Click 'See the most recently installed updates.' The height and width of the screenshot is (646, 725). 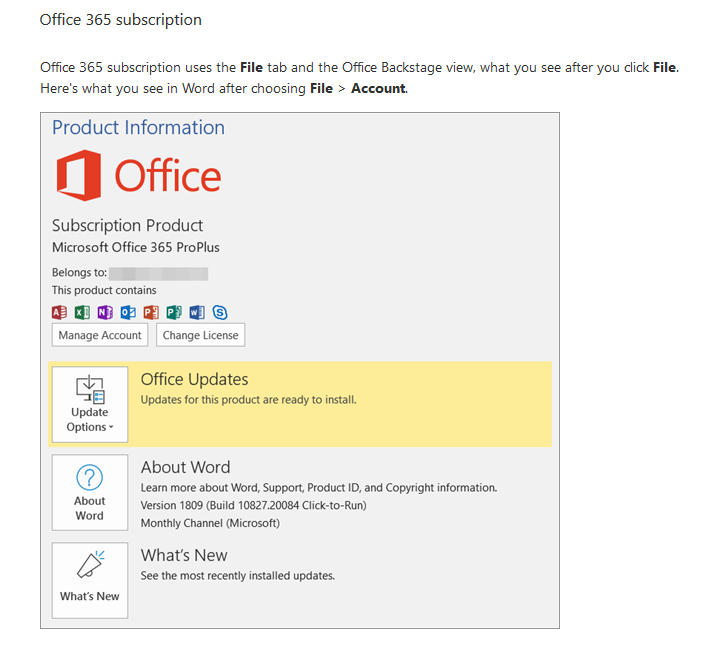click(x=238, y=576)
